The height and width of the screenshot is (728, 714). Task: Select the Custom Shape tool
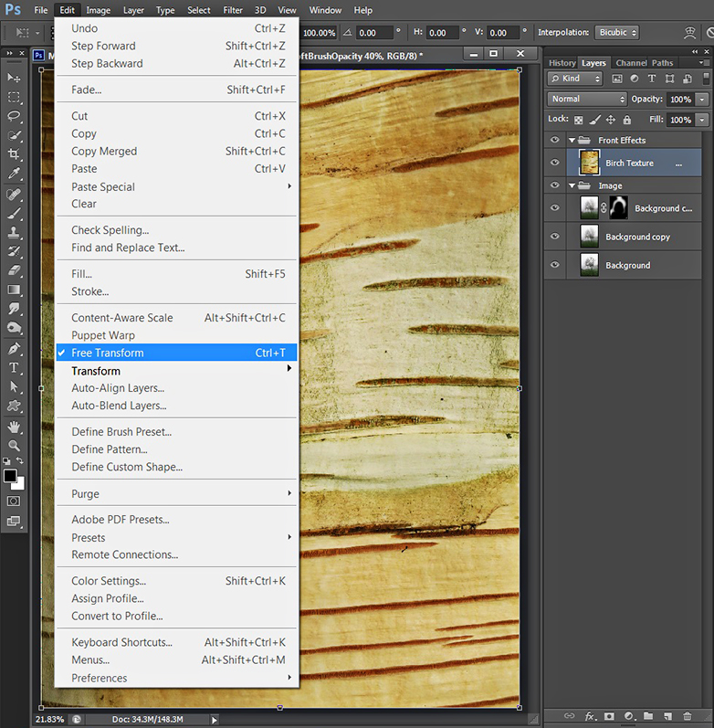pos(14,406)
